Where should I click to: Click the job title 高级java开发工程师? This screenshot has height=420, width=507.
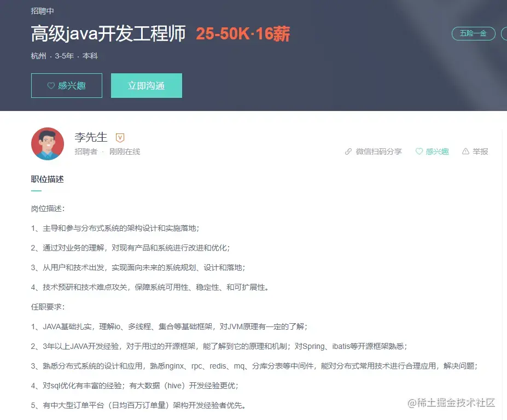108,33
